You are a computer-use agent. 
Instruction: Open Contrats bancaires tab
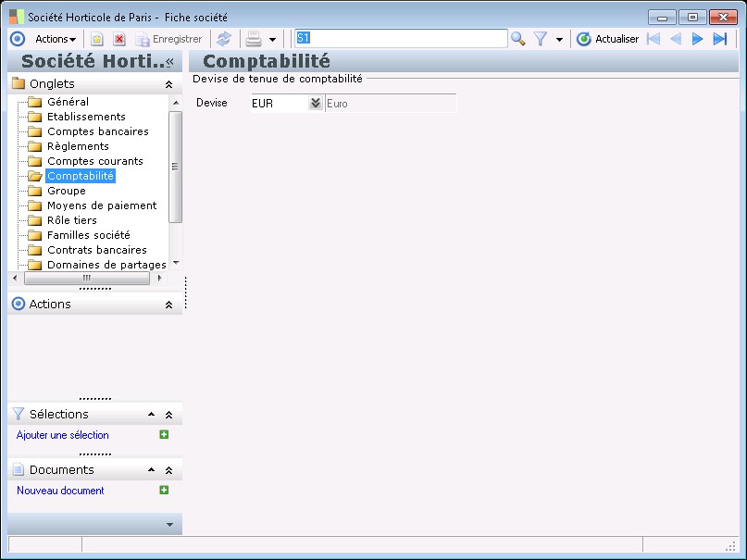click(96, 250)
